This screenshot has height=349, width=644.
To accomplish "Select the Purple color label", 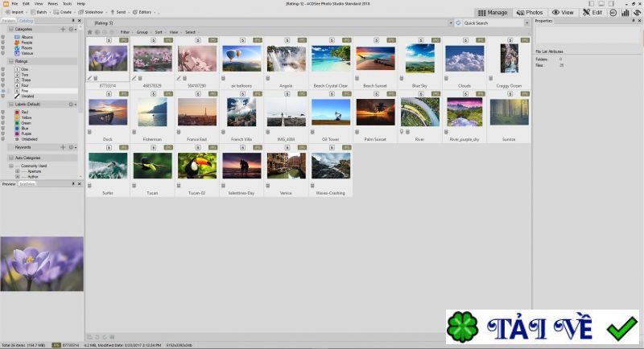I will (24, 133).
